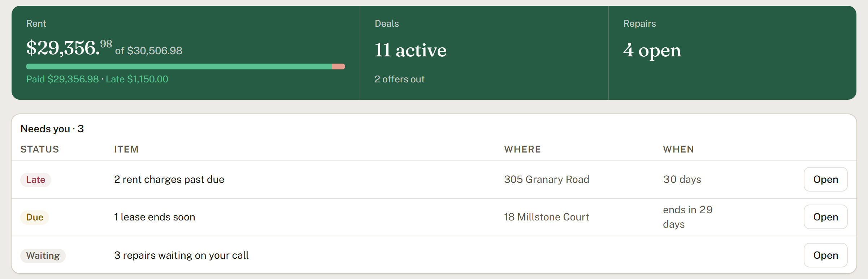The height and width of the screenshot is (279, 868).
Task: Select the Rent summary card
Action: pos(186,53)
